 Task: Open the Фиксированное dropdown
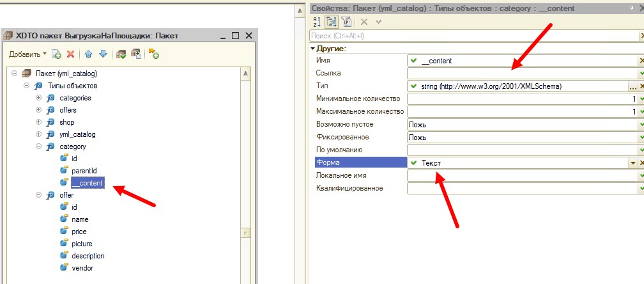[x=522, y=138]
